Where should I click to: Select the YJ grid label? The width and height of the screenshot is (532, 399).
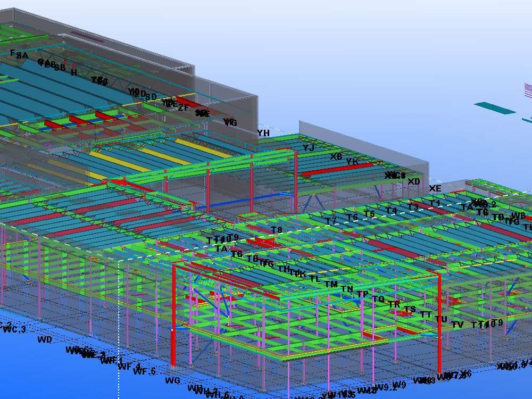tap(309, 147)
